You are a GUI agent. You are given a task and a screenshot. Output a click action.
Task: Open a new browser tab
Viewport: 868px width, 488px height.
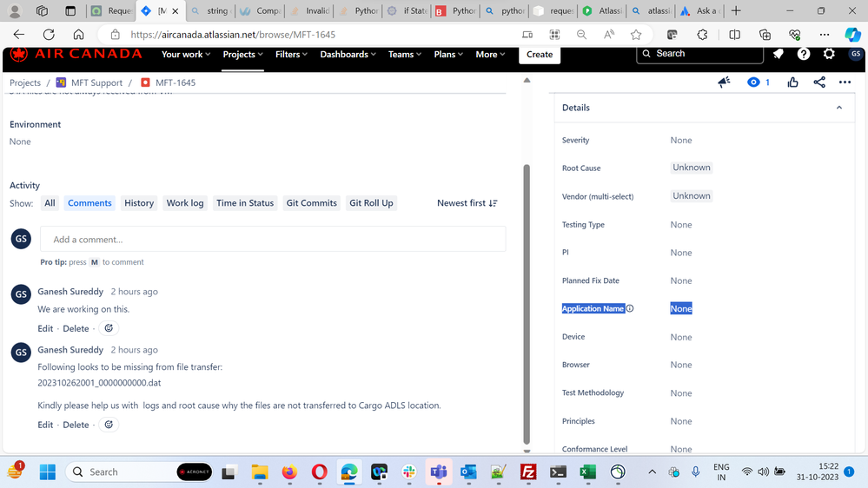(x=736, y=10)
